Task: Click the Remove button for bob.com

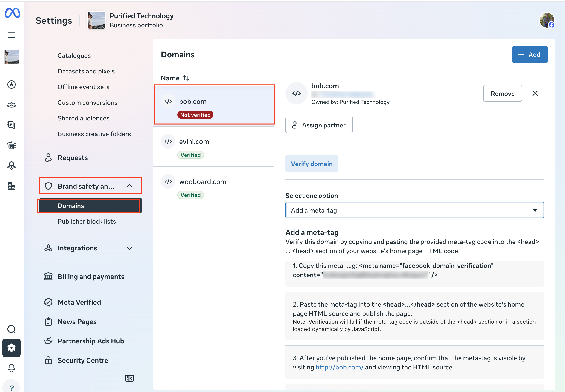Action: point(503,93)
